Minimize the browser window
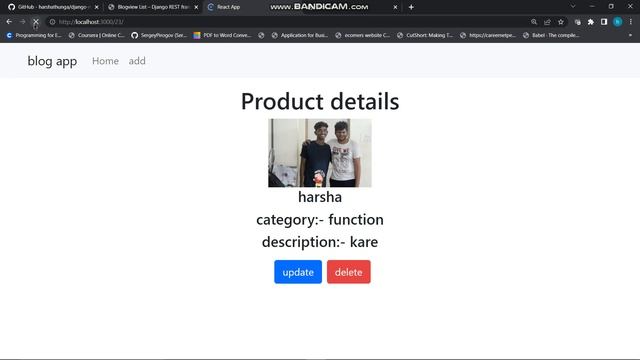The image size is (640, 360). click(592, 7)
